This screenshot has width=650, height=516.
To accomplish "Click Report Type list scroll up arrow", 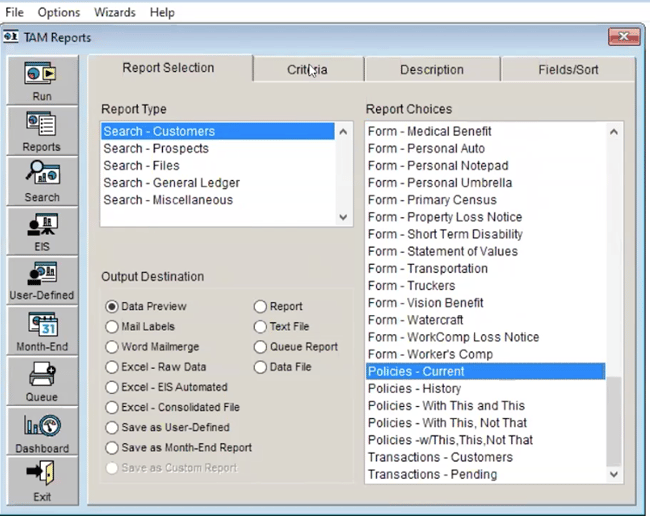I will pos(343,132).
